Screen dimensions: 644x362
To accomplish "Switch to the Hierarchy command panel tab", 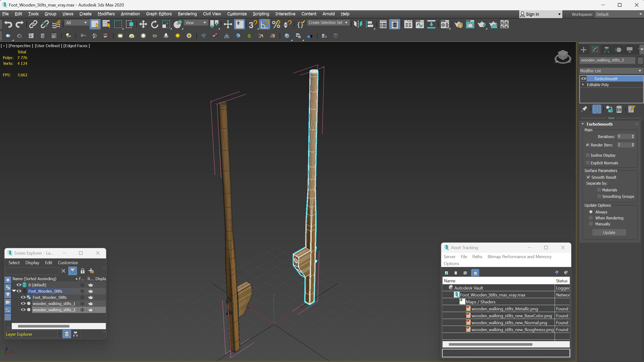I will (606, 50).
